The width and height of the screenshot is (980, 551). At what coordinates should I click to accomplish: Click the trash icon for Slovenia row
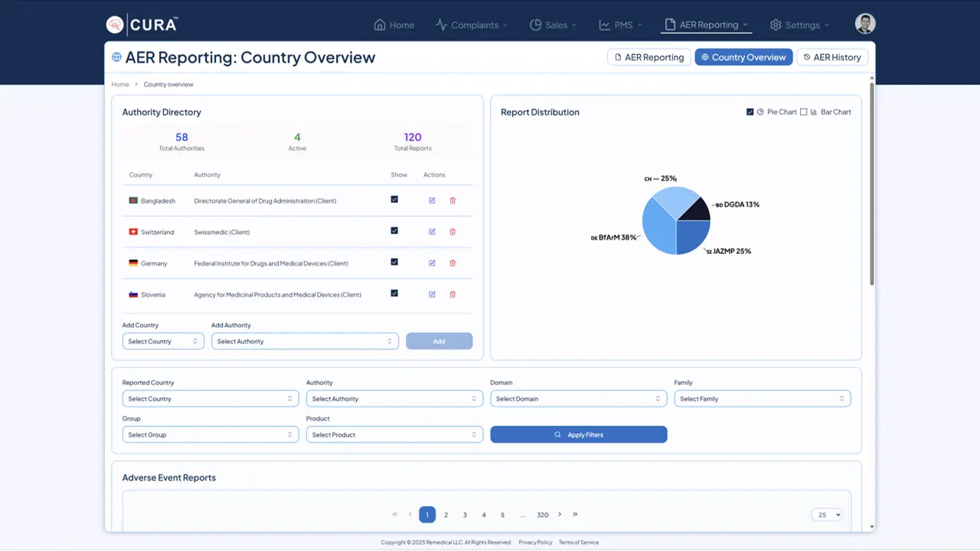tap(452, 294)
